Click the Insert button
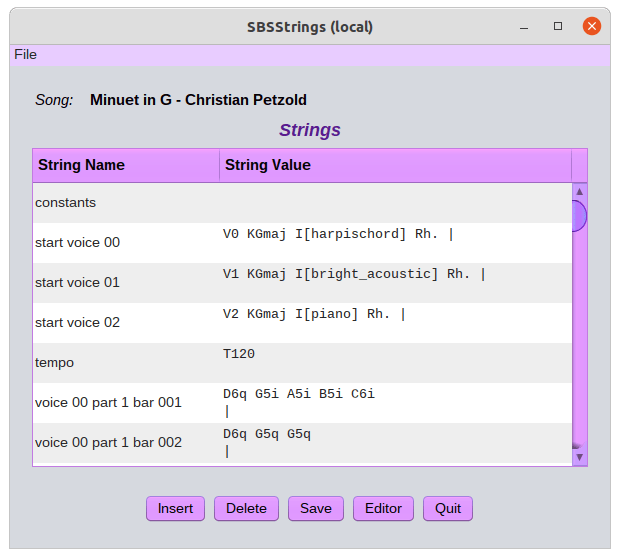The image size is (620, 558). (175, 508)
